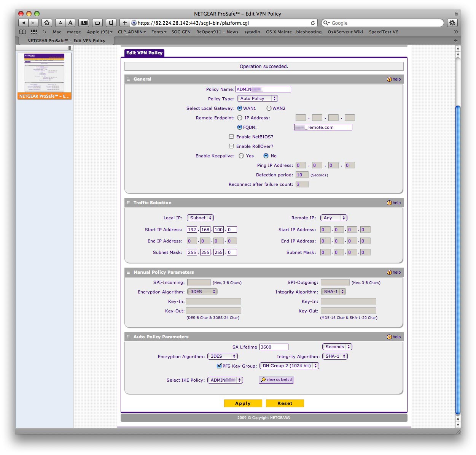Click the sidebar resize handle above the thumbnail

[x=70, y=48]
